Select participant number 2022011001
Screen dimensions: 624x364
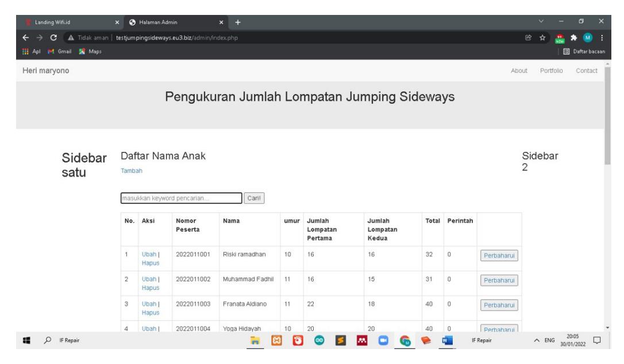click(x=193, y=254)
